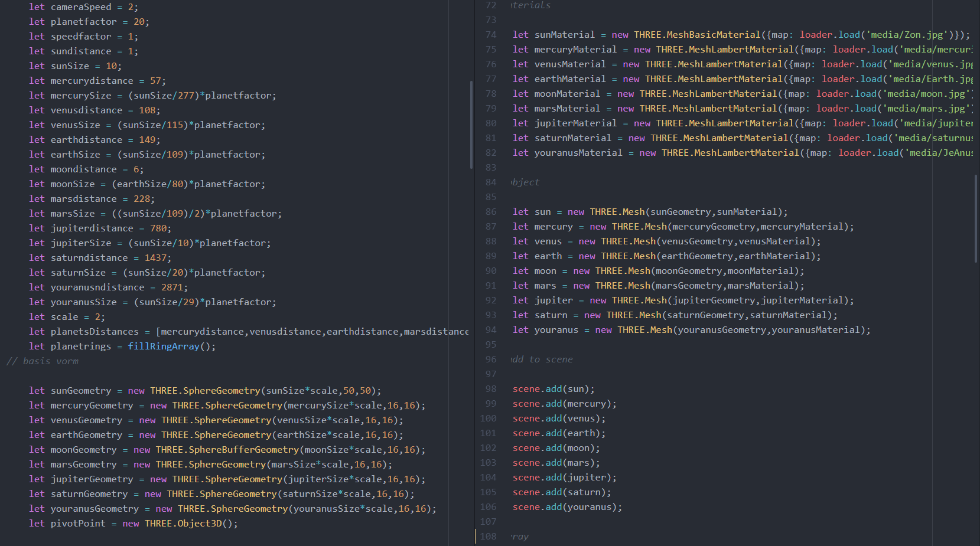Click the scene.add(venus); statement
Viewport: 980px width, 546px height.
tap(559, 419)
